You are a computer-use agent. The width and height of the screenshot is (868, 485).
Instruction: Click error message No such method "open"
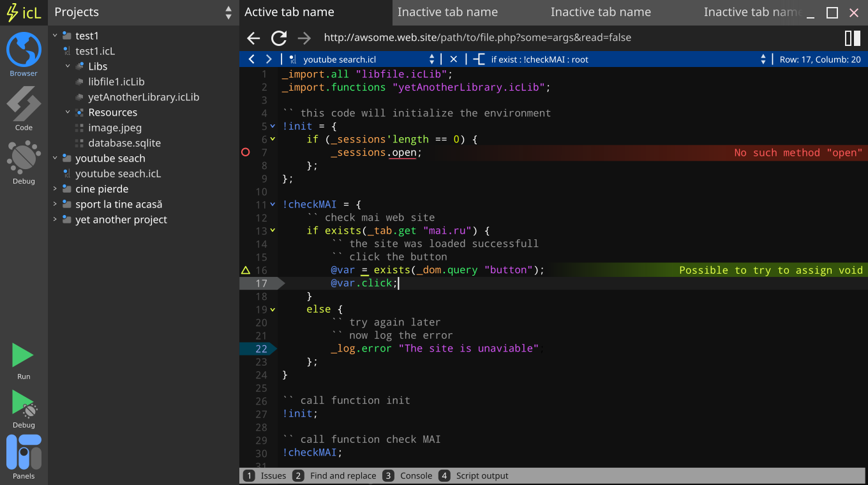[x=798, y=153]
